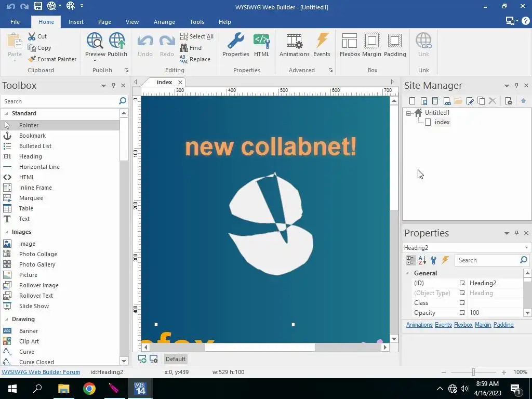Open the Replace tool

[x=195, y=59]
